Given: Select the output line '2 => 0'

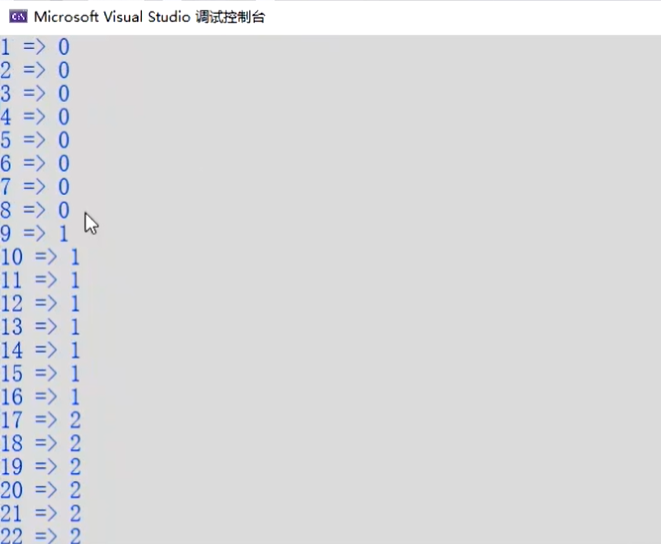Looking at the screenshot, I should pos(35,70).
